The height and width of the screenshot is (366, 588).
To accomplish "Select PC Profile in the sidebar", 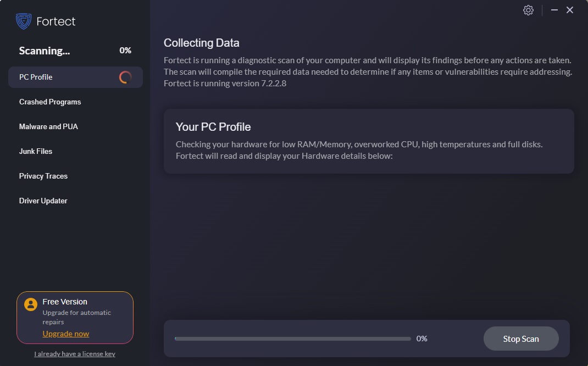I will pos(75,77).
